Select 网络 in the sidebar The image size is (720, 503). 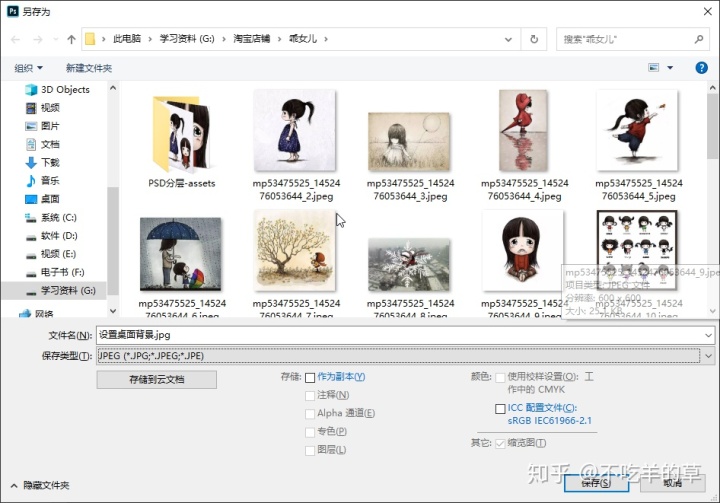coord(36,314)
